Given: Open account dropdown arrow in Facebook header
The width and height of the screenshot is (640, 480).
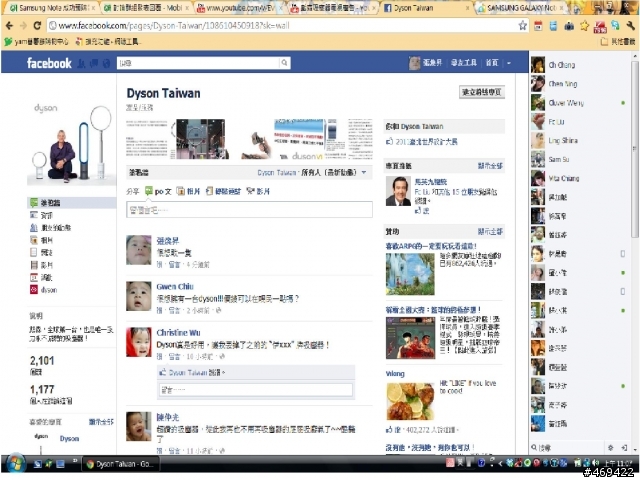Looking at the screenshot, I should point(509,63).
